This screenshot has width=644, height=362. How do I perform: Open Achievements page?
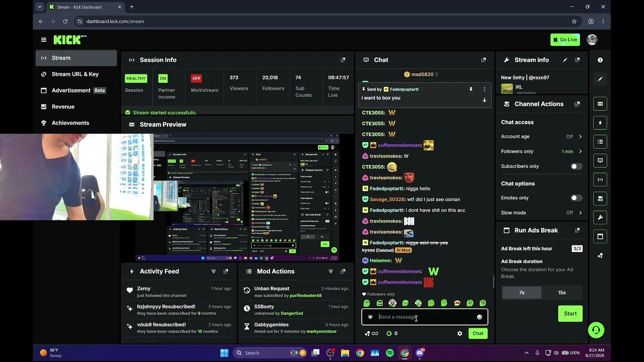[x=76, y=123]
